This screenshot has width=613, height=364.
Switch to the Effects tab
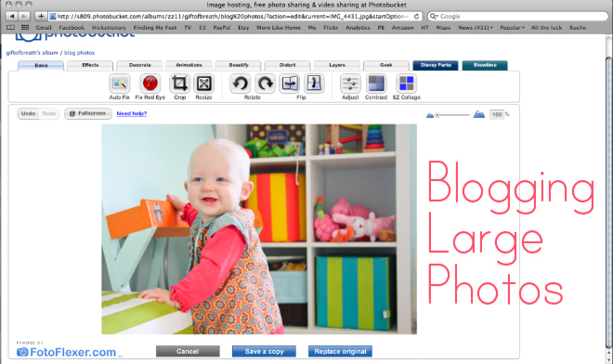tap(90, 65)
